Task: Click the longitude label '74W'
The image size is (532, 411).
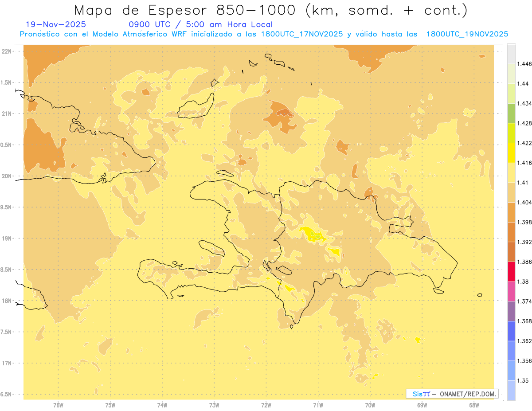Action: pyautogui.click(x=162, y=405)
